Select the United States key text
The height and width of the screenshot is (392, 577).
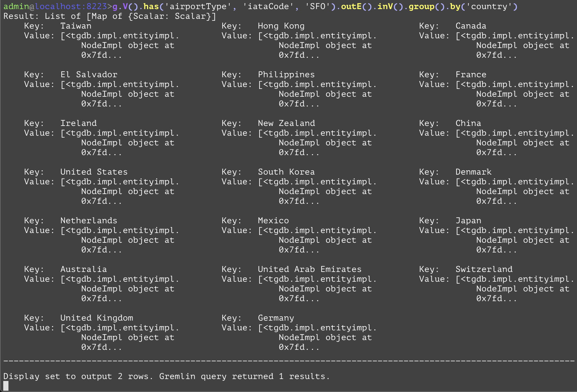click(94, 172)
